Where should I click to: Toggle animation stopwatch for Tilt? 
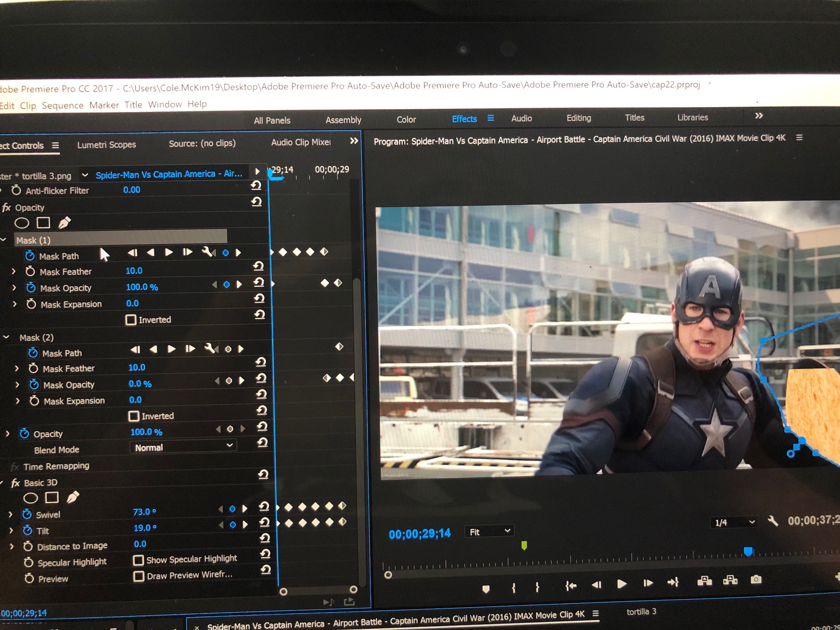[x=27, y=530]
